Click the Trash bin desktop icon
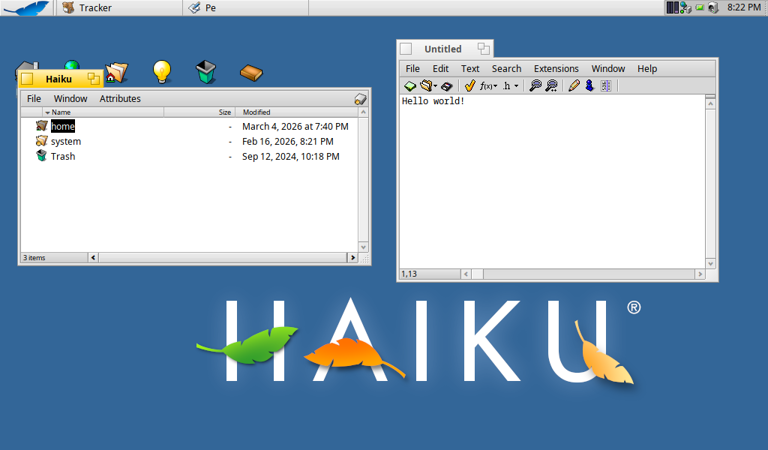 pos(206,71)
